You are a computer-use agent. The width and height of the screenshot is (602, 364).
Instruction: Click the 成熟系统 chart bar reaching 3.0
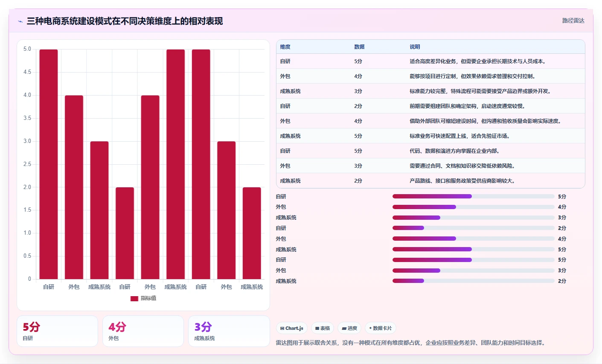99,210
